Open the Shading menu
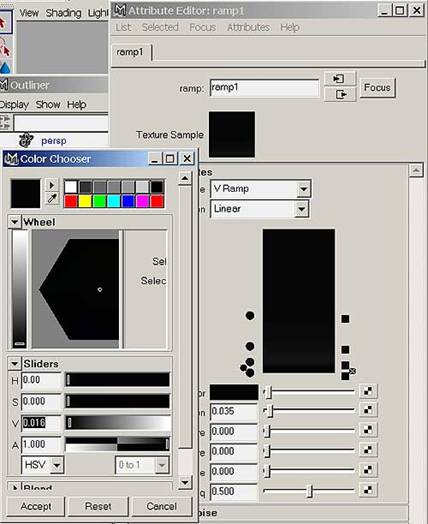428x524 pixels. coord(63,13)
